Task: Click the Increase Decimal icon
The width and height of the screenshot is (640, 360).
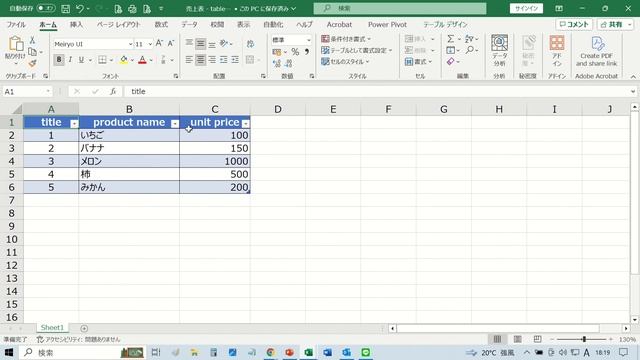Action: 277,63
